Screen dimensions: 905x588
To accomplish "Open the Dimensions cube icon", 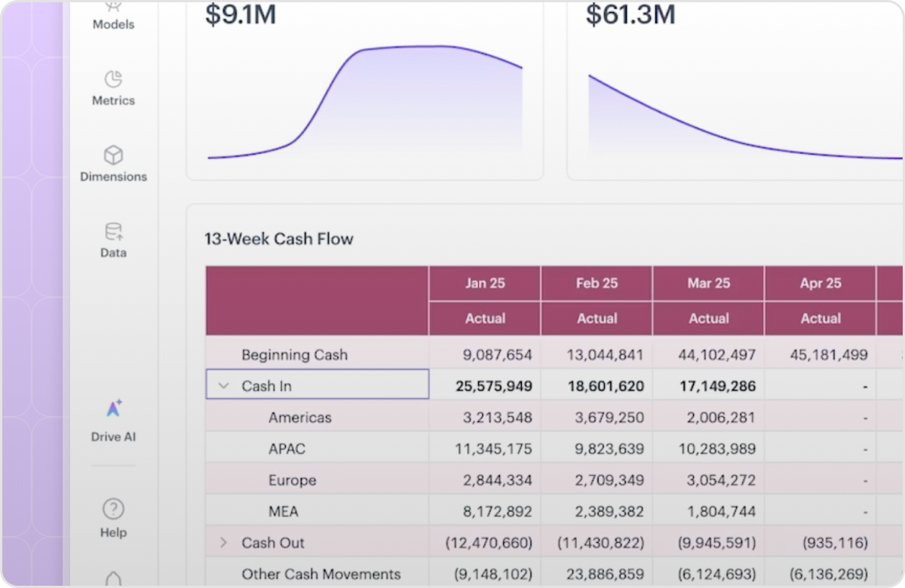I will click(113, 155).
